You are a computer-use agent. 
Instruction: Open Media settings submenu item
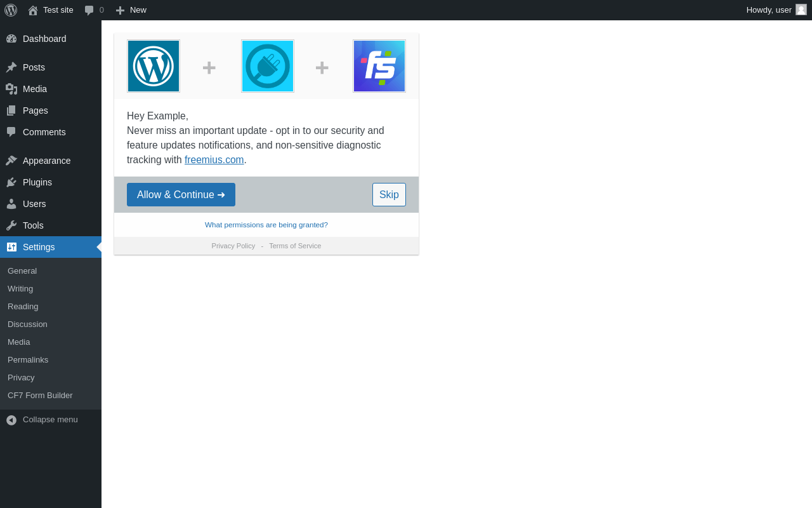19,342
